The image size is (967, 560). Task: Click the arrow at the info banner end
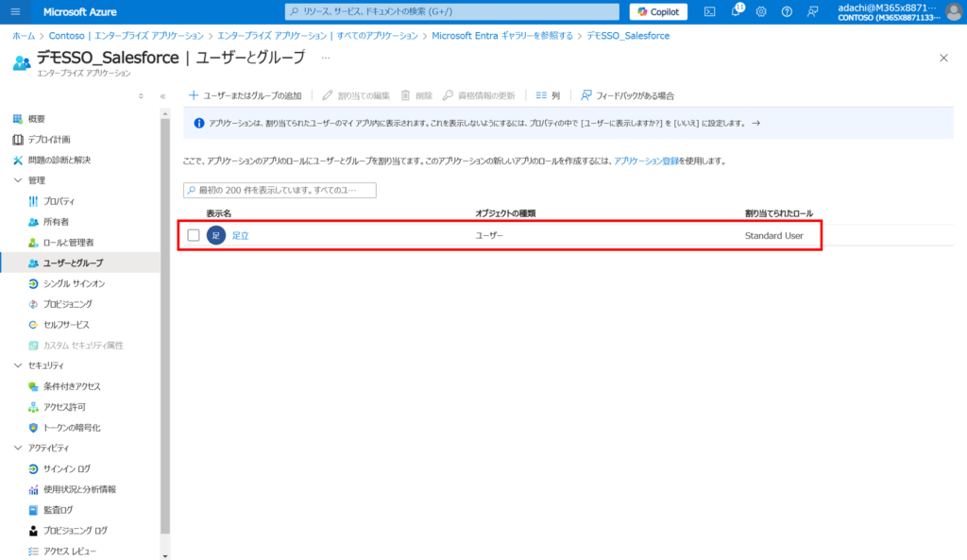756,124
